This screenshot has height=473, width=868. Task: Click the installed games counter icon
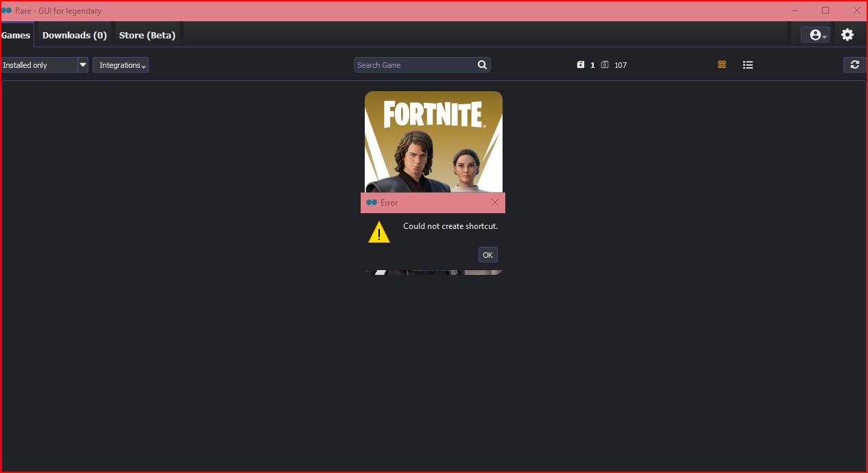pyautogui.click(x=580, y=64)
